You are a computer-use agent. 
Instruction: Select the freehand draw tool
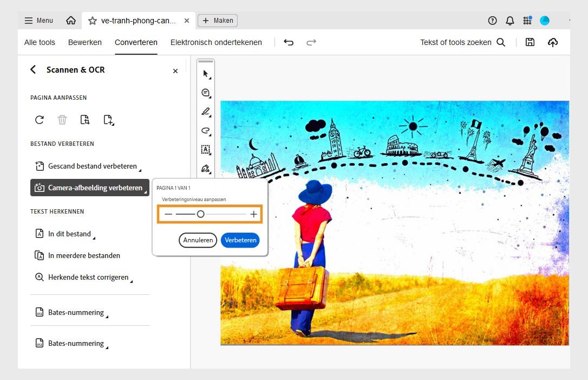click(x=206, y=131)
